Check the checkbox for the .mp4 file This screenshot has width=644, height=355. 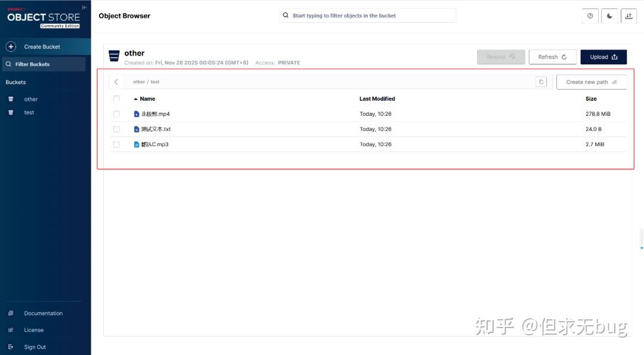(117, 114)
